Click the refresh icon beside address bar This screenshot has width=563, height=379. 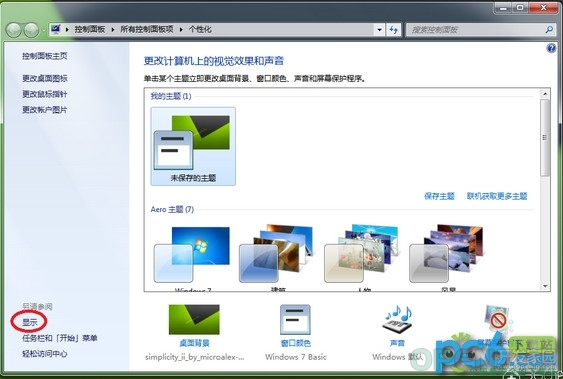click(394, 30)
